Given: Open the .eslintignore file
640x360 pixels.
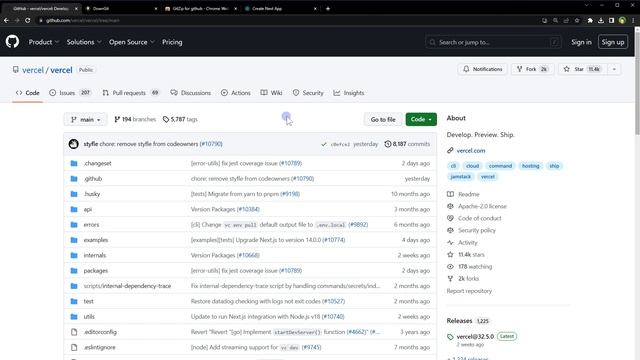Looking at the screenshot, I should point(100,347).
